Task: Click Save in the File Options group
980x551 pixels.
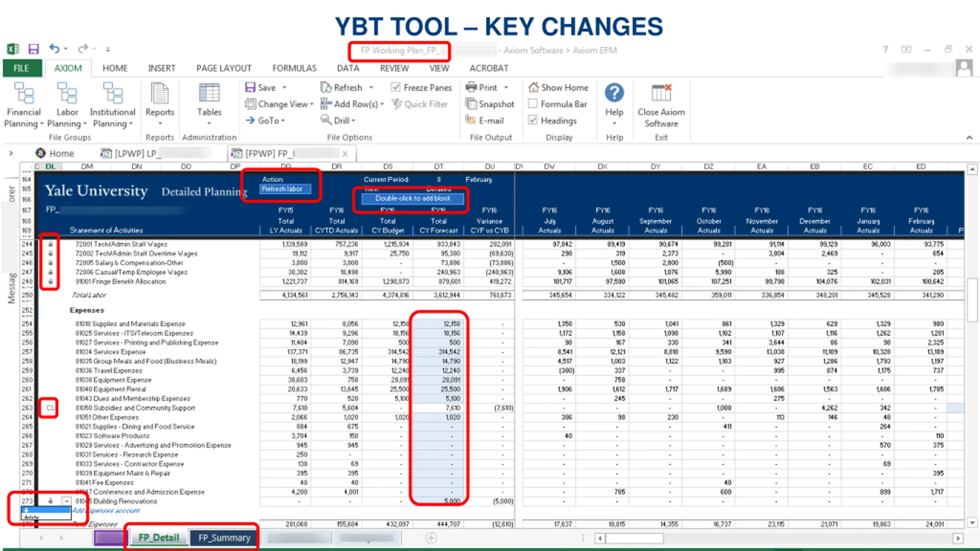Action: pos(261,88)
